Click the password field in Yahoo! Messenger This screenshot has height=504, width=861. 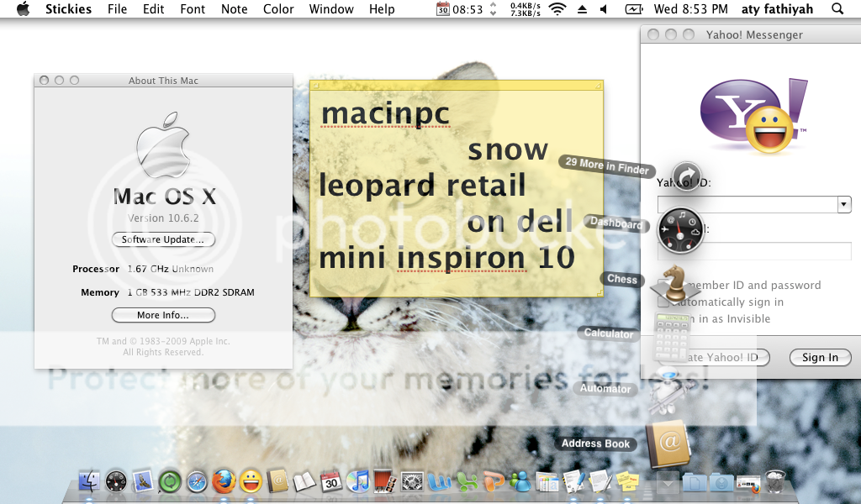[x=754, y=250]
